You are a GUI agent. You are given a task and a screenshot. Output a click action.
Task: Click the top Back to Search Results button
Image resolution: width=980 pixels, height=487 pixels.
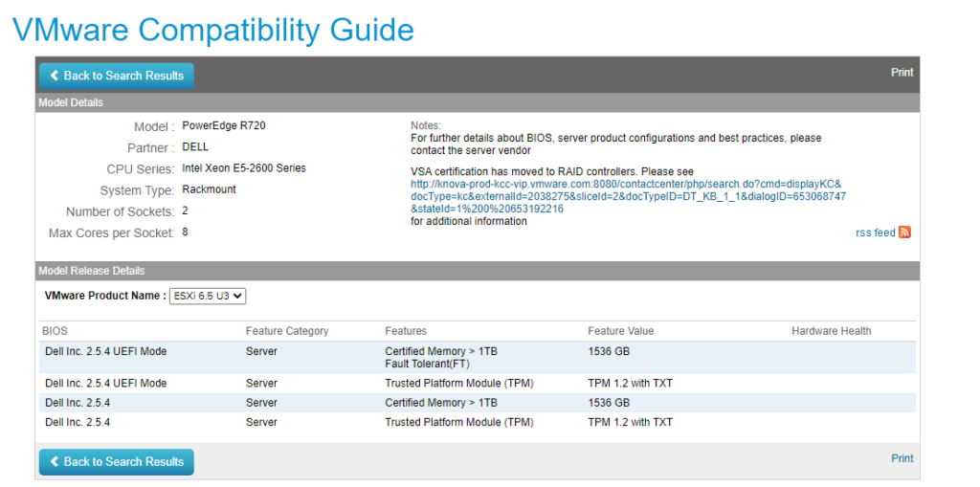(x=116, y=76)
